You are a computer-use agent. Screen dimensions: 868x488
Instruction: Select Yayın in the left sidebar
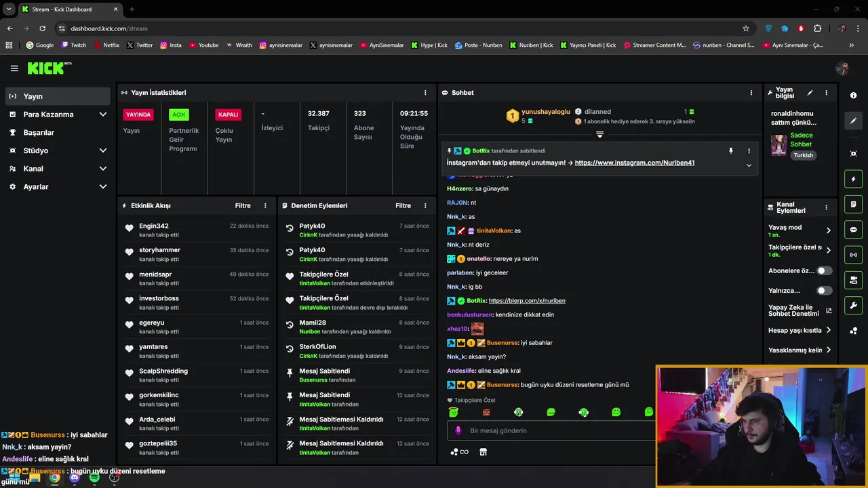(x=57, y=96)
